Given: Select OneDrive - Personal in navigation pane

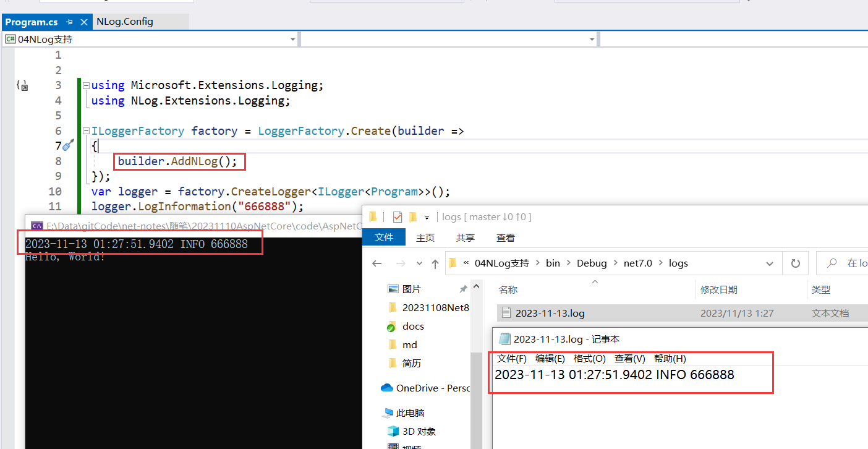Looking at the screenshot, I should tap(425, 388).
